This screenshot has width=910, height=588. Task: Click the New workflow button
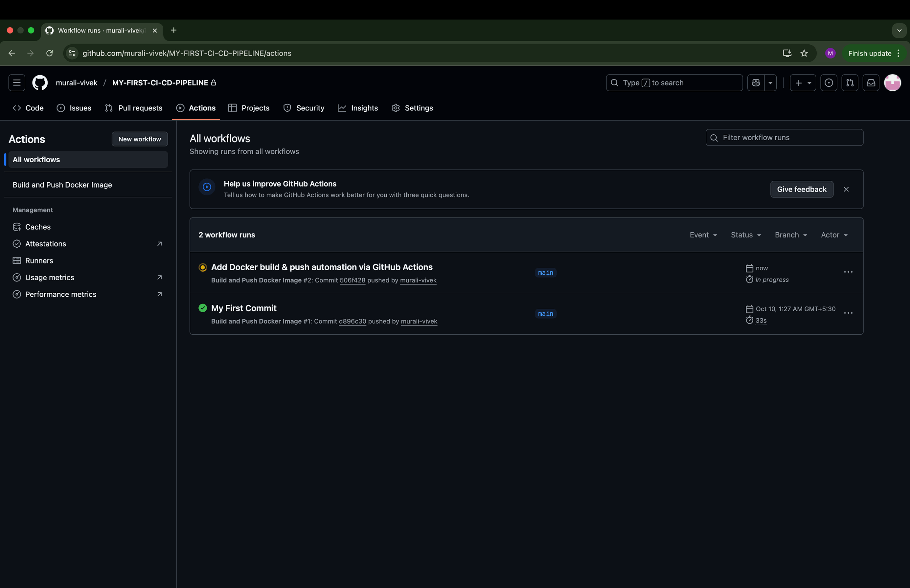click(139, 139)
